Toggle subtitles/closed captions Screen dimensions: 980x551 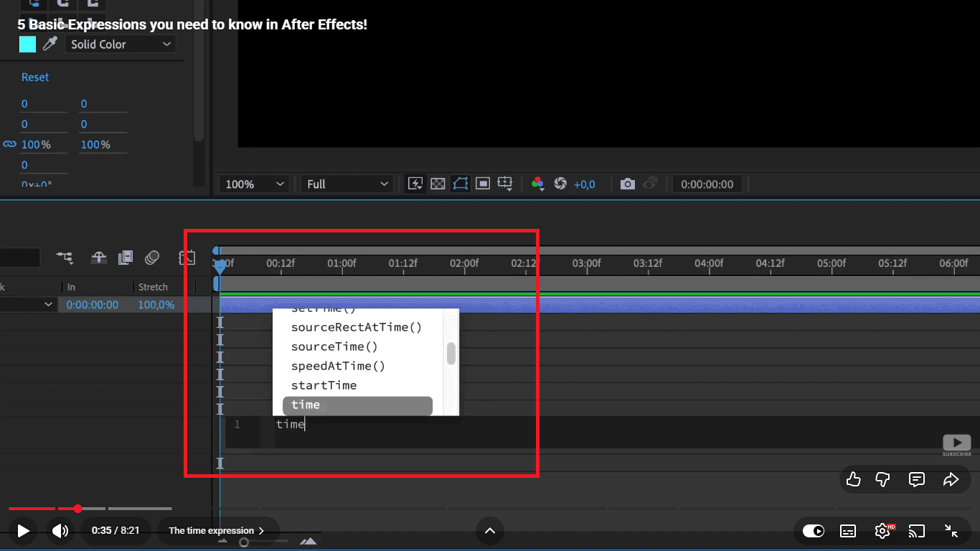pyautogui.click(x=848, y=531)
